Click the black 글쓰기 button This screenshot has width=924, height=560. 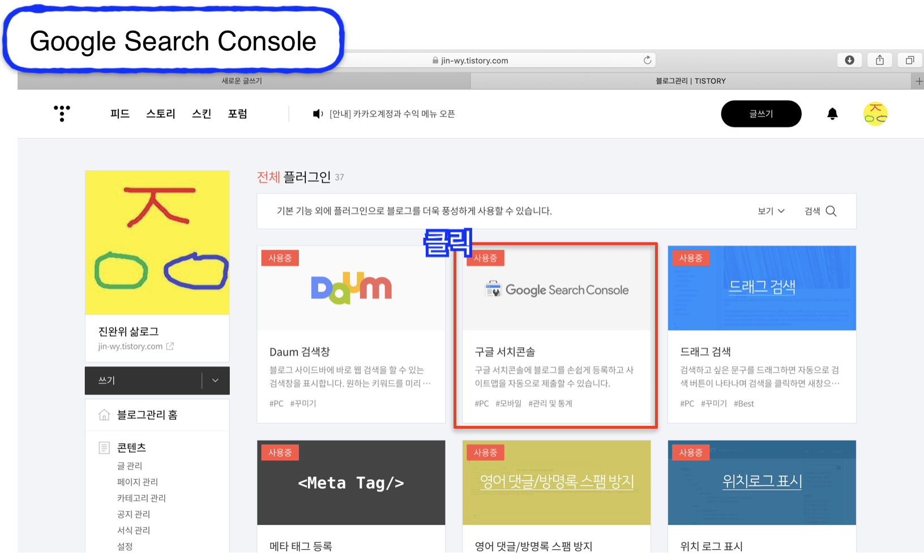761,114
